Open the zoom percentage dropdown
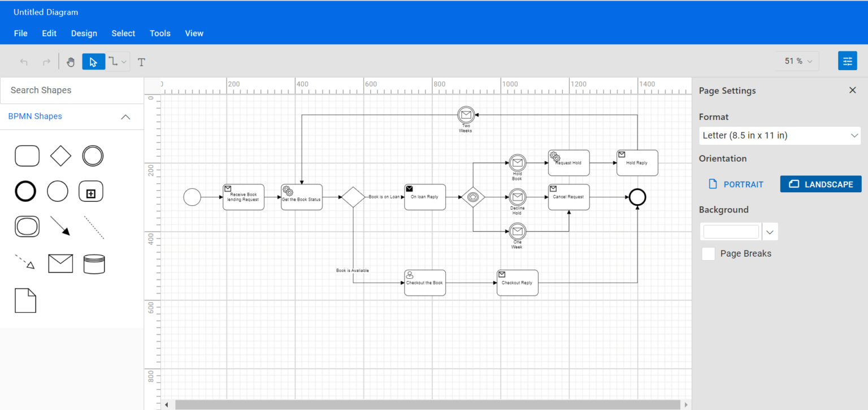 tap(798, 61)
